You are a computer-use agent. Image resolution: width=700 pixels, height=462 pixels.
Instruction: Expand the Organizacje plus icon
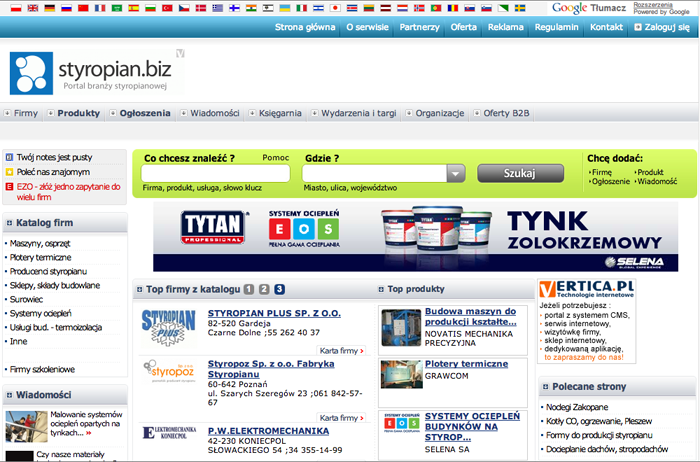pos(408,113)
